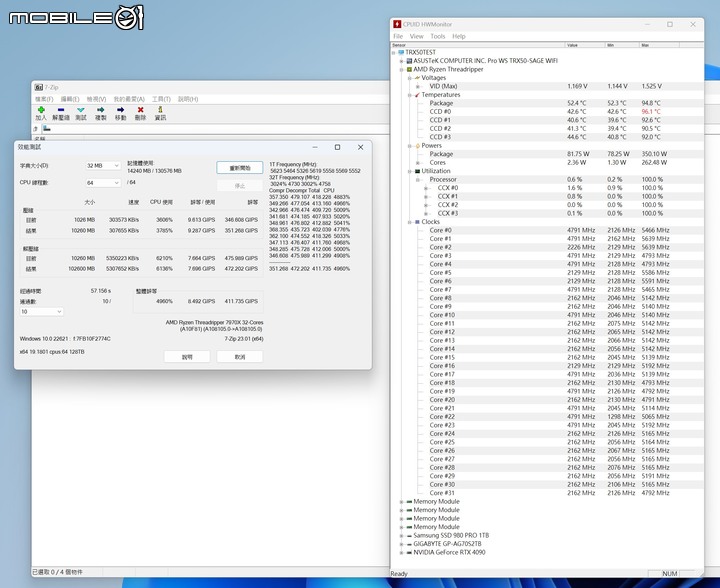The image size is (720, 588).
Task: Open the CPU threads dropdown showing 64
Action: pyautogui.click(x=103, y=183)
